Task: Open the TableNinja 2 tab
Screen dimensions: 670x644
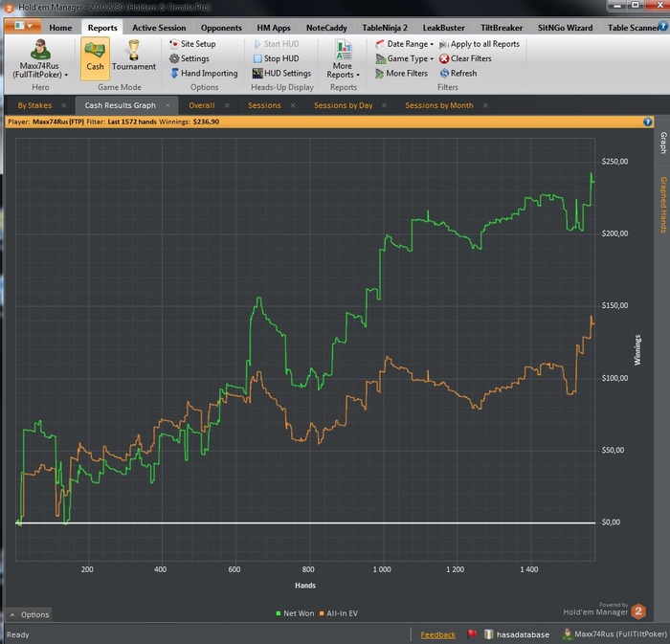Action: coord(385,28)
